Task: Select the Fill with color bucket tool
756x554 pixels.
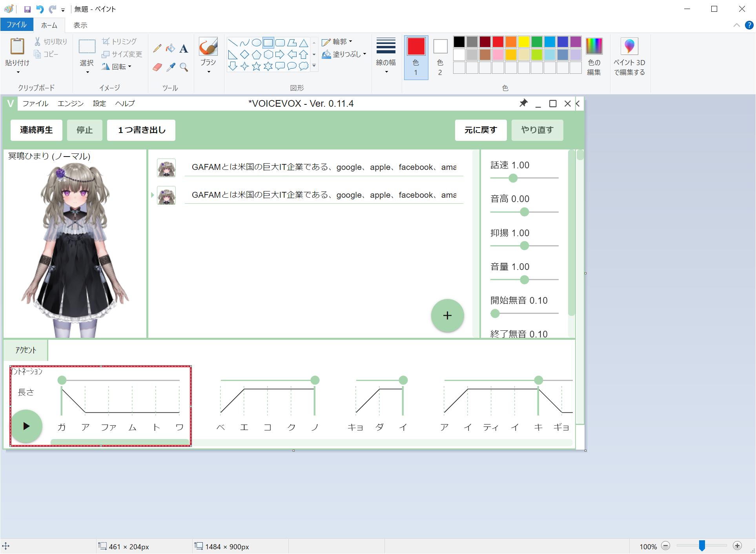Action: [170, 48]
